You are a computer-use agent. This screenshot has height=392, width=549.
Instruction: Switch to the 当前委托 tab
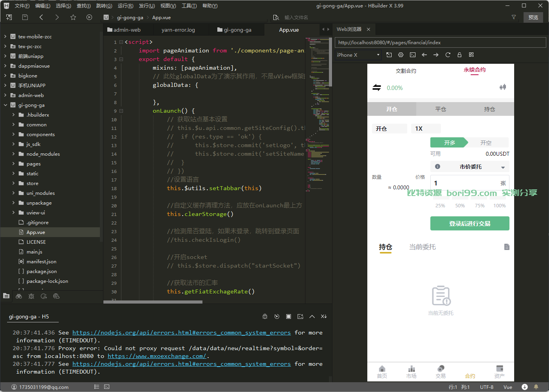click(x=422, y=247)
